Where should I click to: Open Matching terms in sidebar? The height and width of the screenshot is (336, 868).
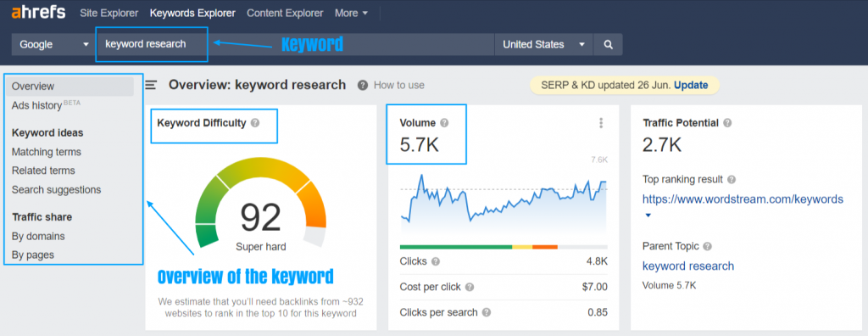tap(47, 151)
